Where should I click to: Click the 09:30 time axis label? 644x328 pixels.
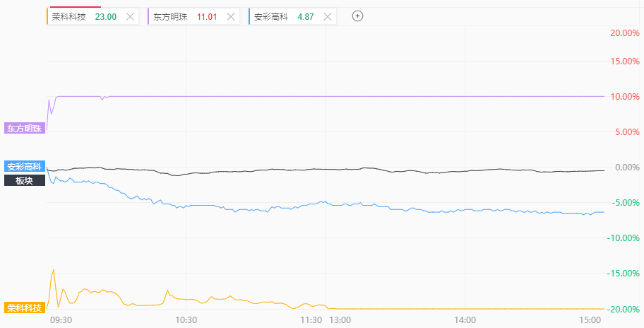coord(61,320)
